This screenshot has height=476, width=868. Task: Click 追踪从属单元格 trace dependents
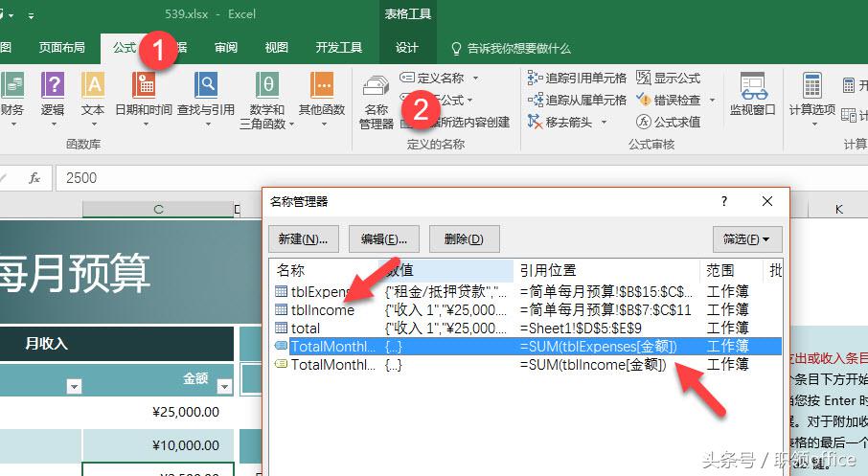(577, 101)
